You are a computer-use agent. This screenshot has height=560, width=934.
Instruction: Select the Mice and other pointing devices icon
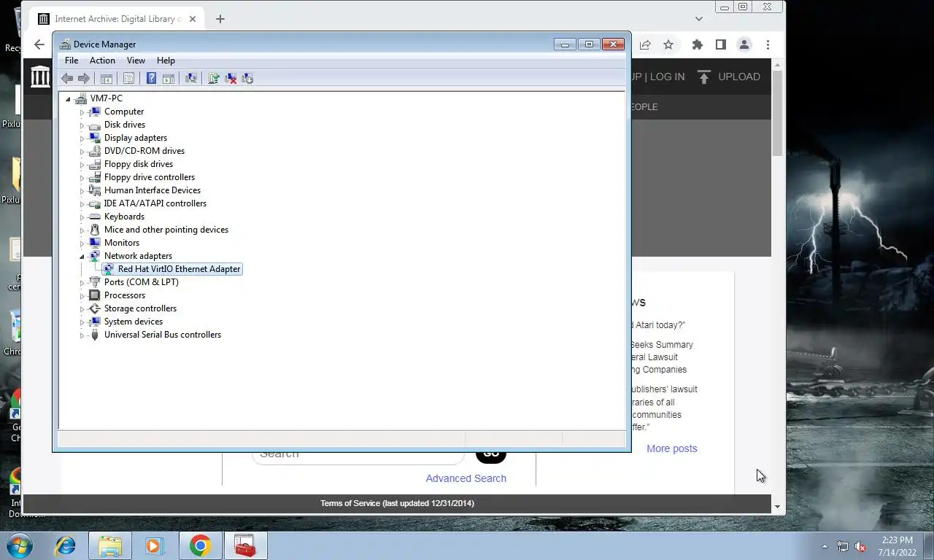coord(94,230)
